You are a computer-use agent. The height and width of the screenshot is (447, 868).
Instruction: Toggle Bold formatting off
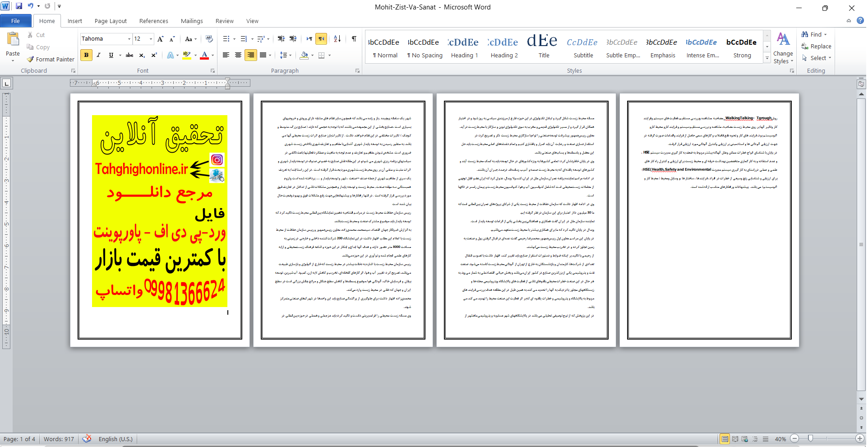point(86,55)
